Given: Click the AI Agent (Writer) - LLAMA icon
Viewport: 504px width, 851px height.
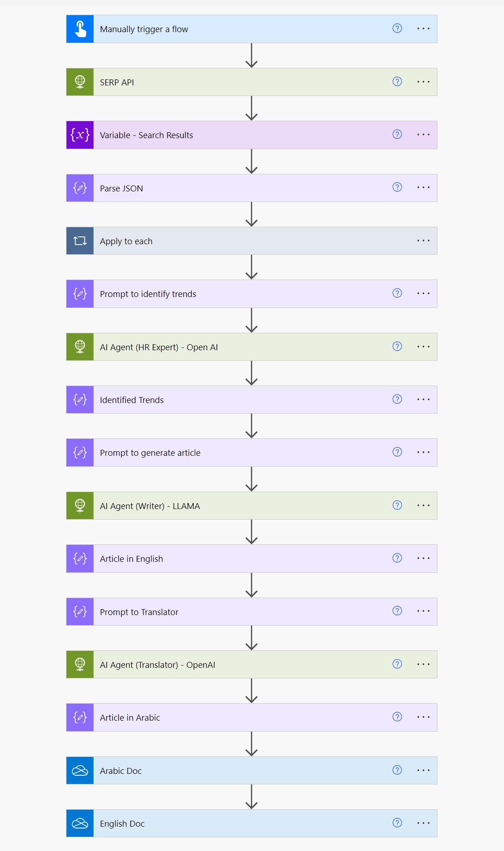Looking at the screenshot, I should (80, 506).
